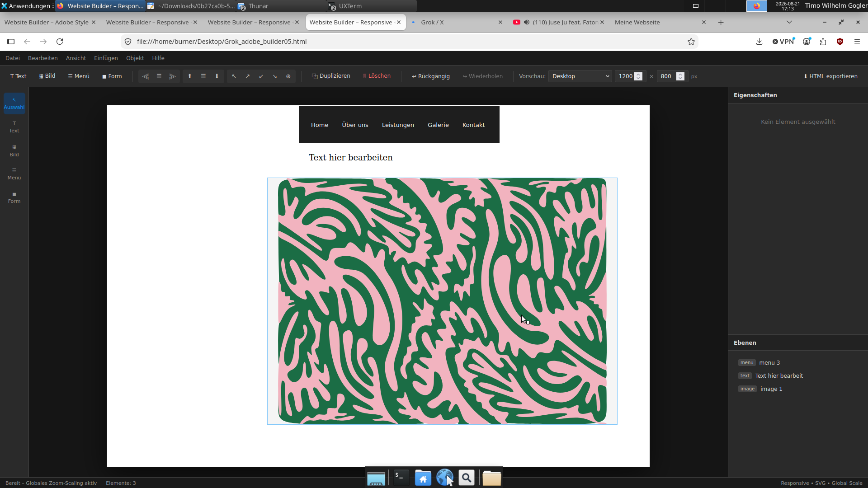868x488 pixels.
Task: Open the home folder from the dock
Action: point(423,478)
